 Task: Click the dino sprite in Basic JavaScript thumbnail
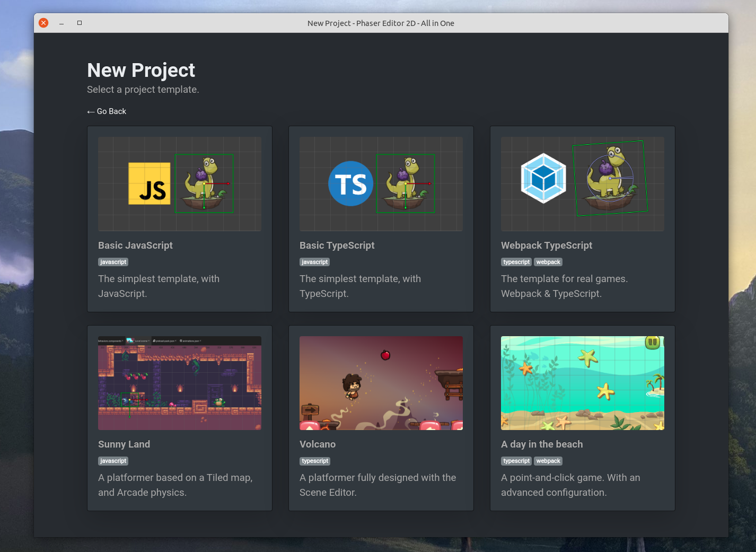coord(204,183)
